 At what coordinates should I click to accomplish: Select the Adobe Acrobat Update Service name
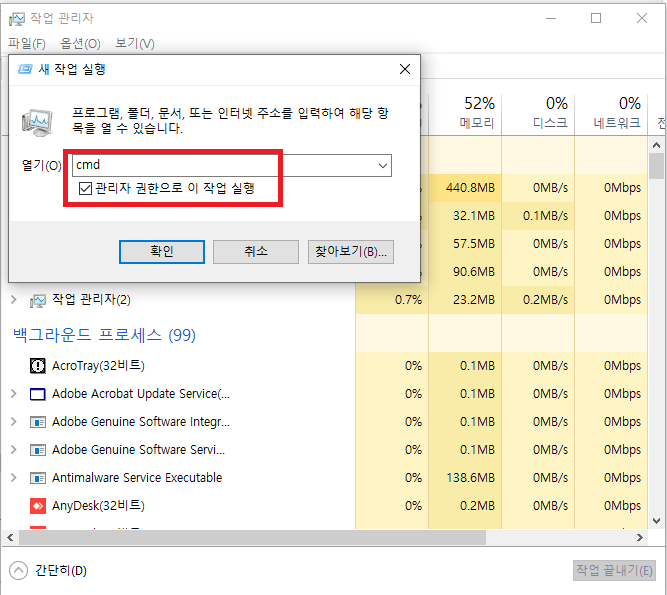pos(141,394)
